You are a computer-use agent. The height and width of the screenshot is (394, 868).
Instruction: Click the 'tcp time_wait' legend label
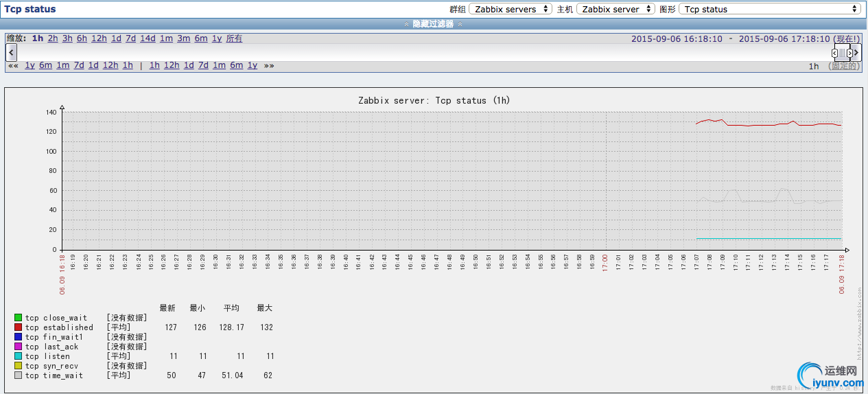(54, 375)
